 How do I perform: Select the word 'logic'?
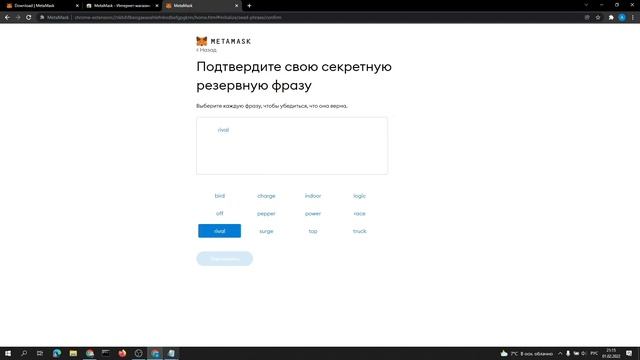click(359, 196)
